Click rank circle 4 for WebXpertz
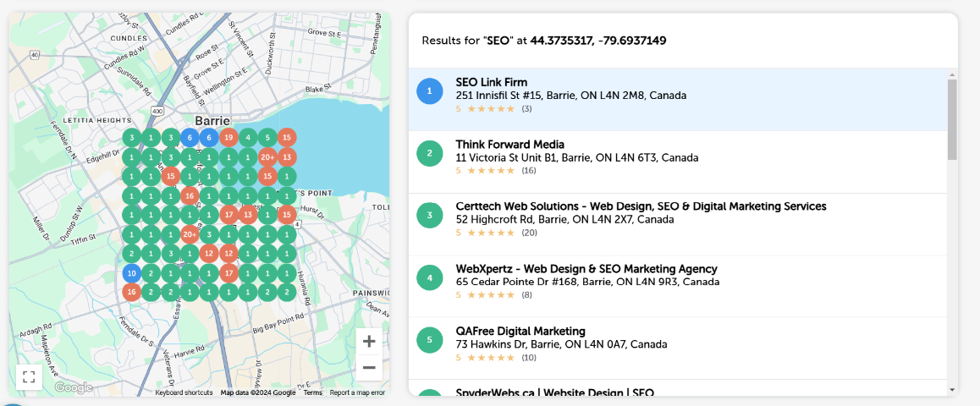Screen dimensions: 980x406 coord(429,278)
